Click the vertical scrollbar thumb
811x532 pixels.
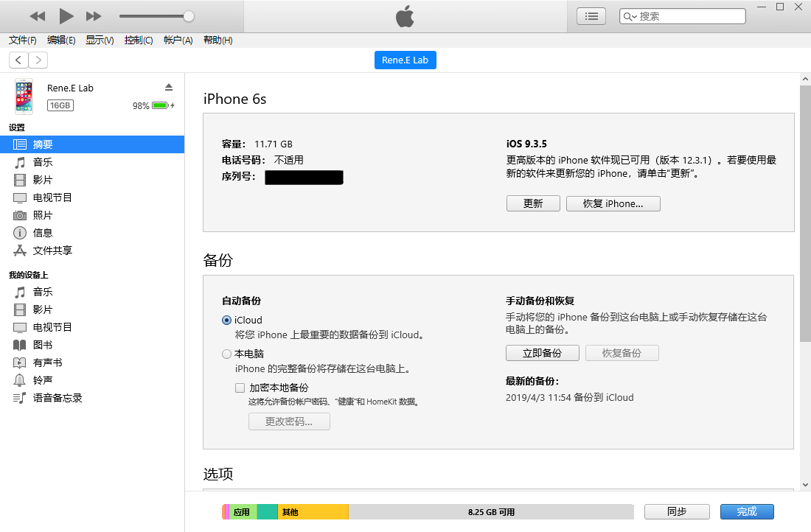(805, 214)
